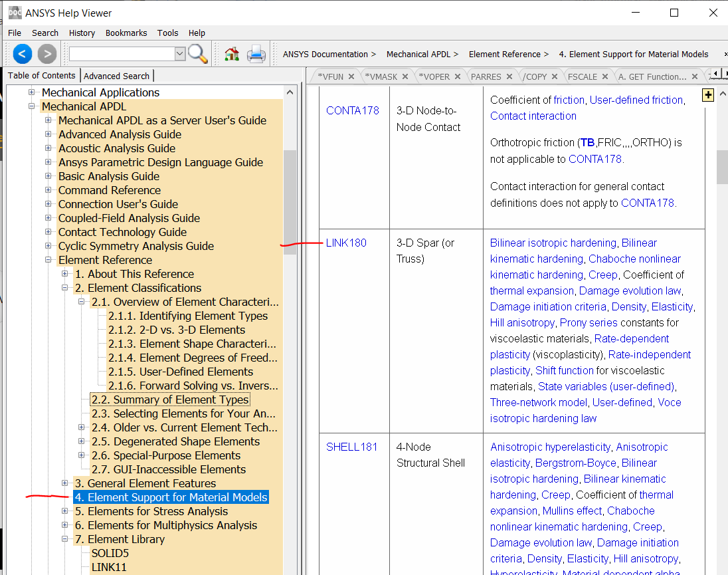
Task: Select 2.2. Summary of Element Types
Action: pyautogui.click(x=170, y=400)
